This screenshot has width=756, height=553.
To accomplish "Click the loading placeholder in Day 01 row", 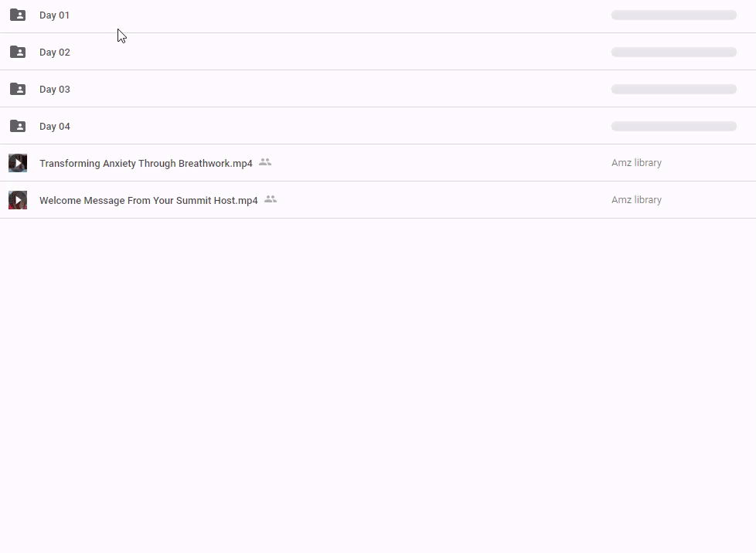I will (673, 15).
